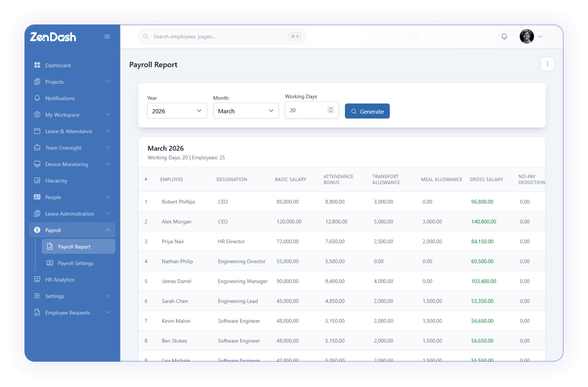Click the employee search input field
This screenshot has width=588, height=387.
pos(219,36)
